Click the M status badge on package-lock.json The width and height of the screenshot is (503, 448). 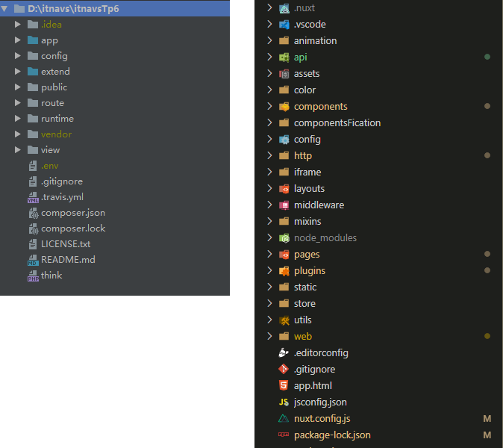click(487, 435)
